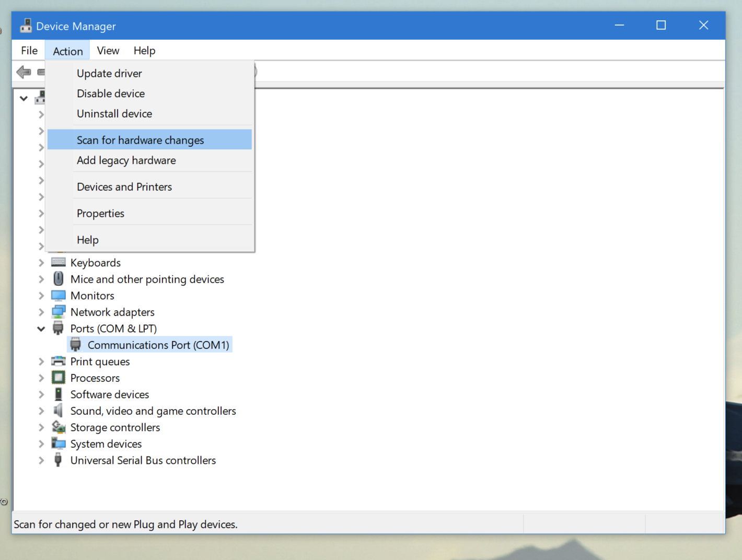The image size is (742, 560).
Task: Expand Mice and other pointing devices chevron
Action: coord(41,279)
